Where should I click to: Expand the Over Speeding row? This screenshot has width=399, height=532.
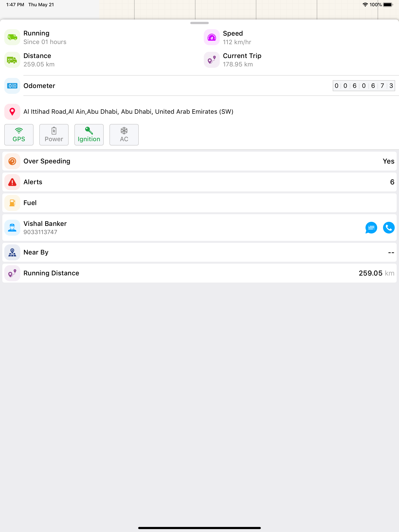[x=199, y=161]
